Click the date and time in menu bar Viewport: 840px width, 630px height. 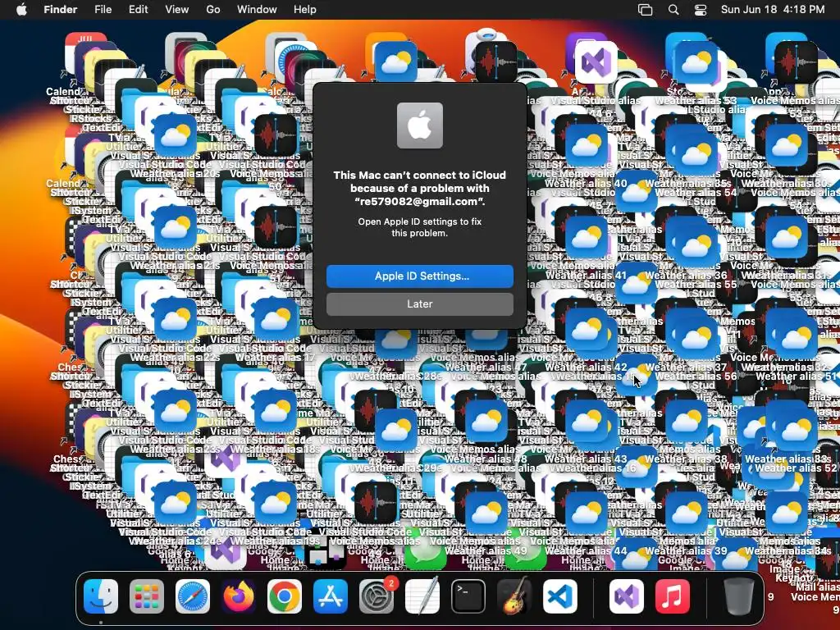773,10
